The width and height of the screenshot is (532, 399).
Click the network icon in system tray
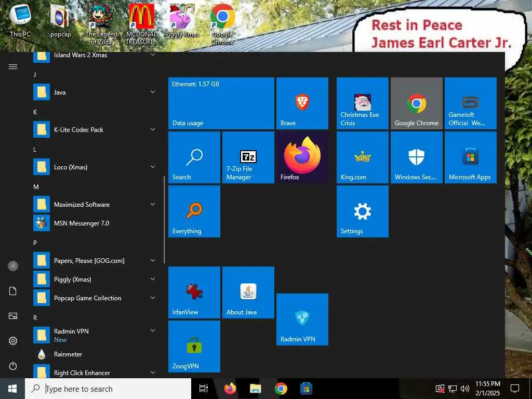coord(453,389)
